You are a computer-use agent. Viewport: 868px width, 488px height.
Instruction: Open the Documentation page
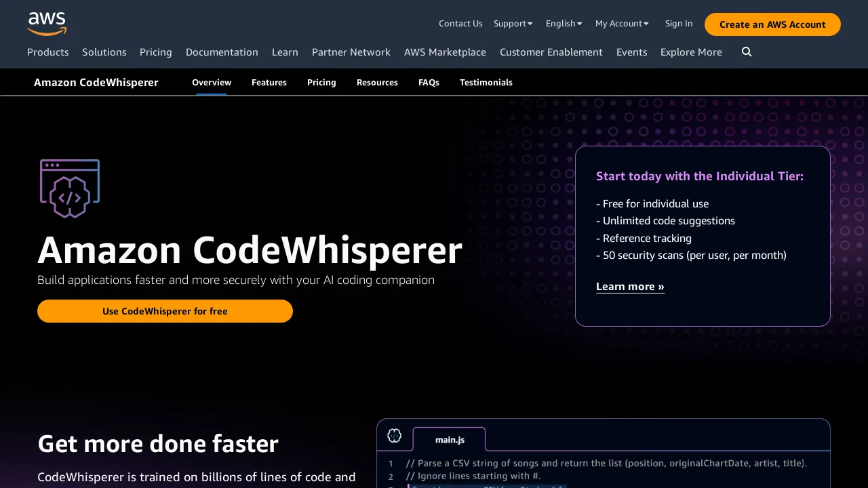(222, 52)
